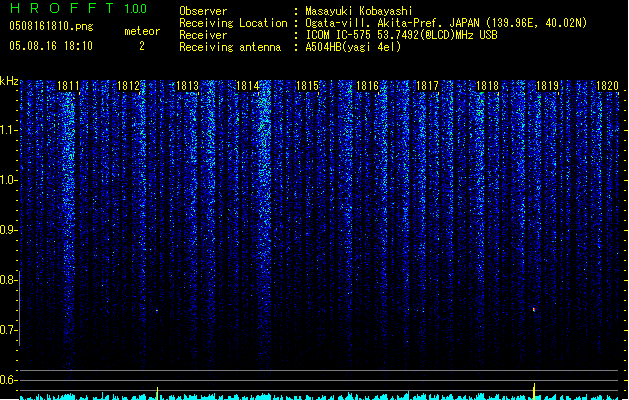Click the Receiving antenna label

[230, 47]
